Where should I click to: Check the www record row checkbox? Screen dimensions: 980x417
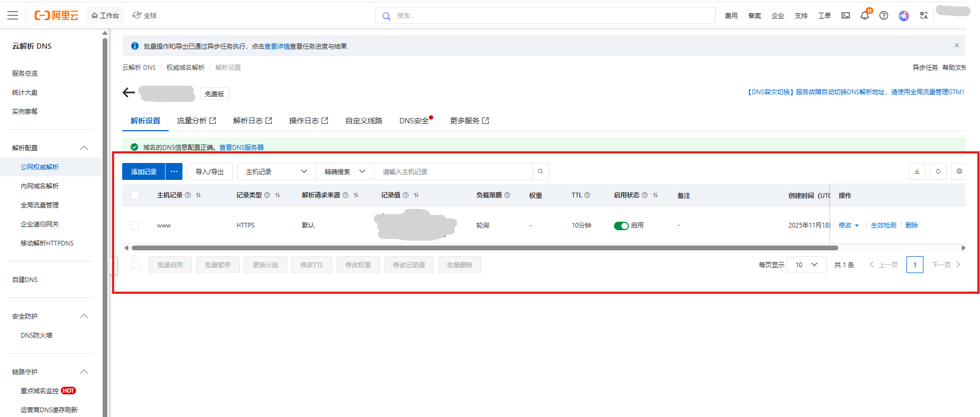135,225
